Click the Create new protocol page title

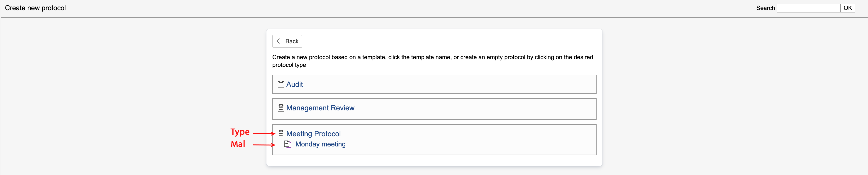point(35,8)
